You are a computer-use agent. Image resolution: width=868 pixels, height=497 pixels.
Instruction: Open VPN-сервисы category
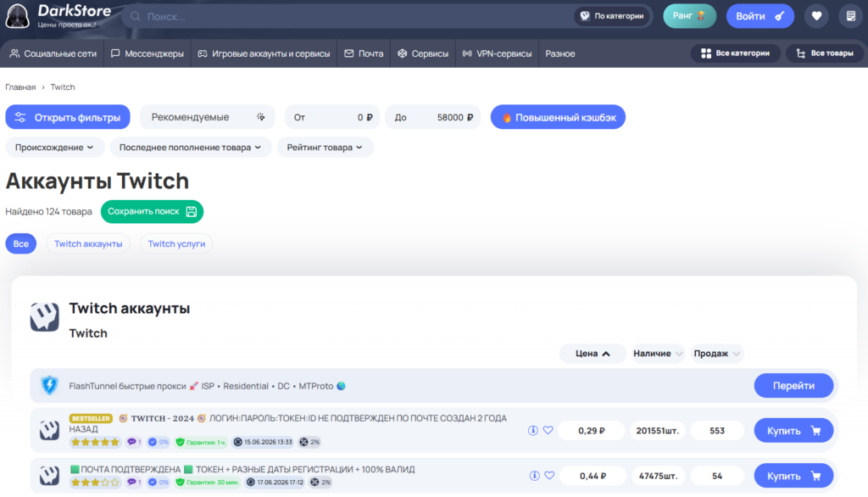[497, 53]
